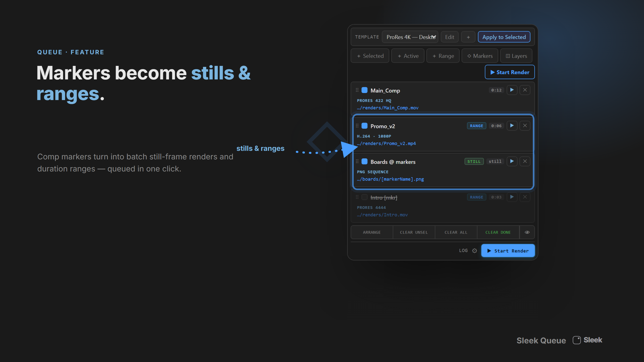The image size is (644, 362).
Task: Add a Range to queue
Action: [443, 56]
